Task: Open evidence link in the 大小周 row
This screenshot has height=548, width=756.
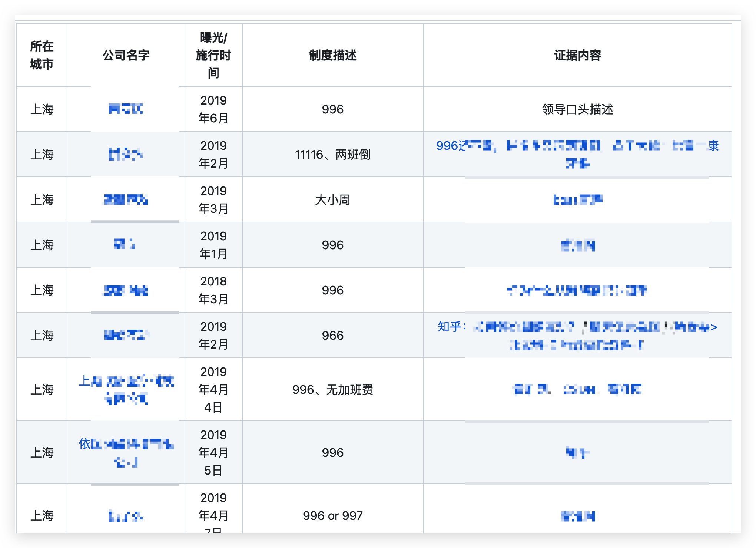Action: pos(577,199)
